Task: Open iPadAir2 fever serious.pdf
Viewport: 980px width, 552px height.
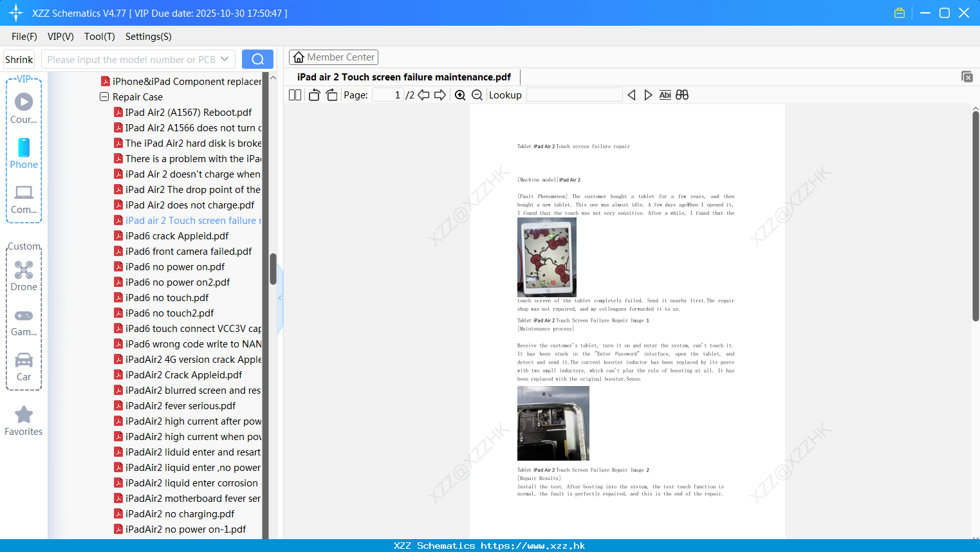Action: 175,406
